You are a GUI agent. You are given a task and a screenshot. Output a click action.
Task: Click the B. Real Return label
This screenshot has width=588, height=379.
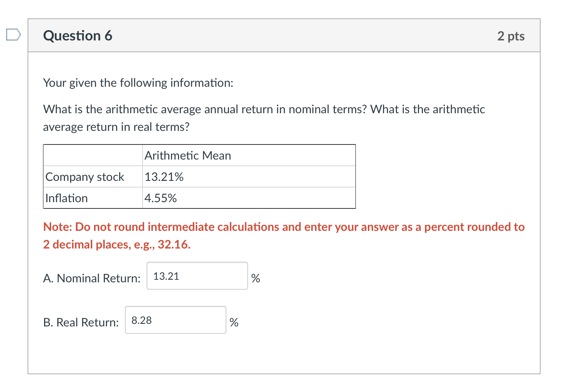coord(81,322)
